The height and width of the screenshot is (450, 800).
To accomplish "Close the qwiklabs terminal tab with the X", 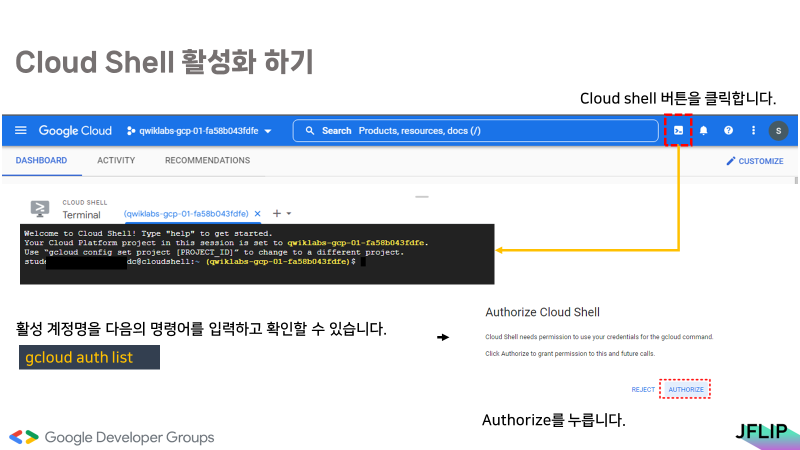I will point(258,214).
